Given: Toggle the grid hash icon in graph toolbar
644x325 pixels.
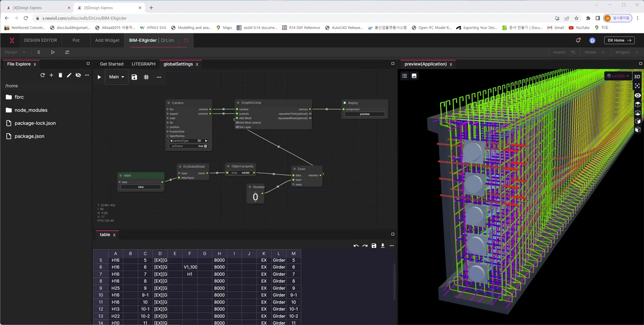Looking at the screenshot, I should pos(146,77).
